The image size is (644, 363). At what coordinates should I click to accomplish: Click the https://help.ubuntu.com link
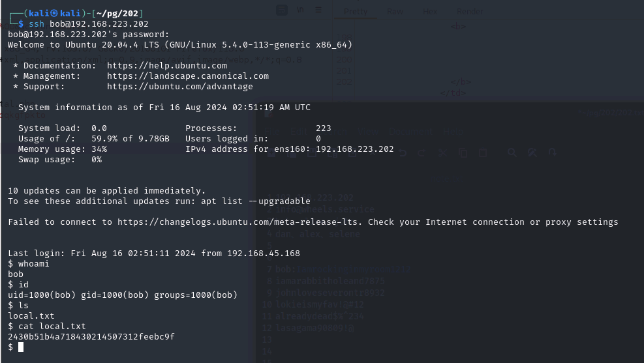point(167,66)
